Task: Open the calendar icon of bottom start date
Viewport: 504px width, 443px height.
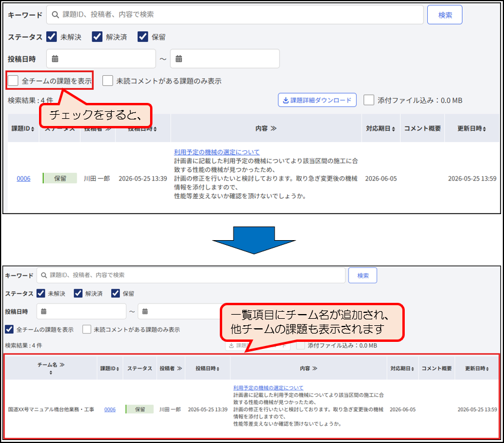Action: click(x=44, y=312)
